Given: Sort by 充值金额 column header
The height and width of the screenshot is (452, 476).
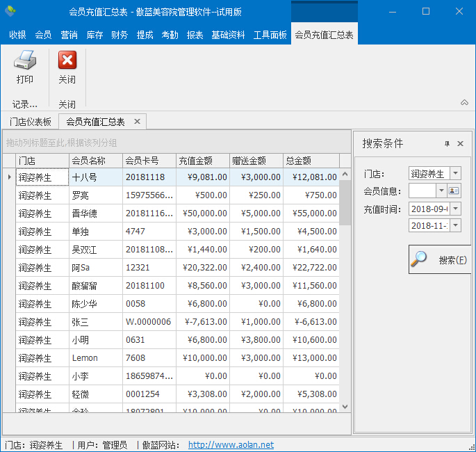Looking at the screenshot, I should pyautogui.click(x=203, y=161).
